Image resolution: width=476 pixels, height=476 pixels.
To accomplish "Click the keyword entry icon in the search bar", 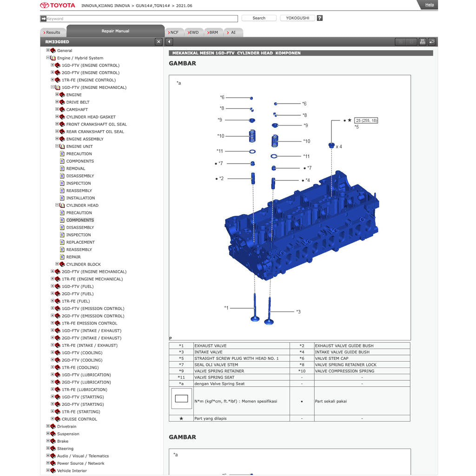I will 43,18.
